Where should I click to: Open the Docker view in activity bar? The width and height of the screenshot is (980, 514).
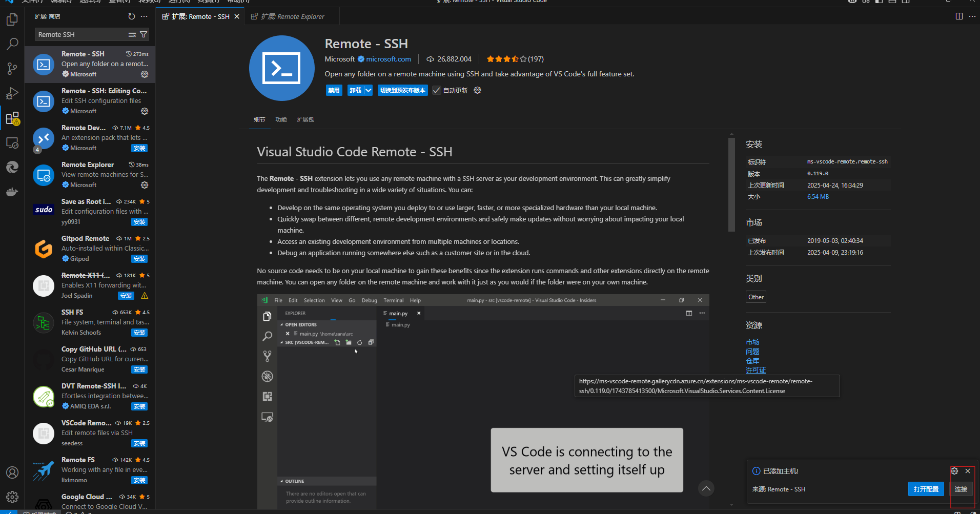[12, 192]
